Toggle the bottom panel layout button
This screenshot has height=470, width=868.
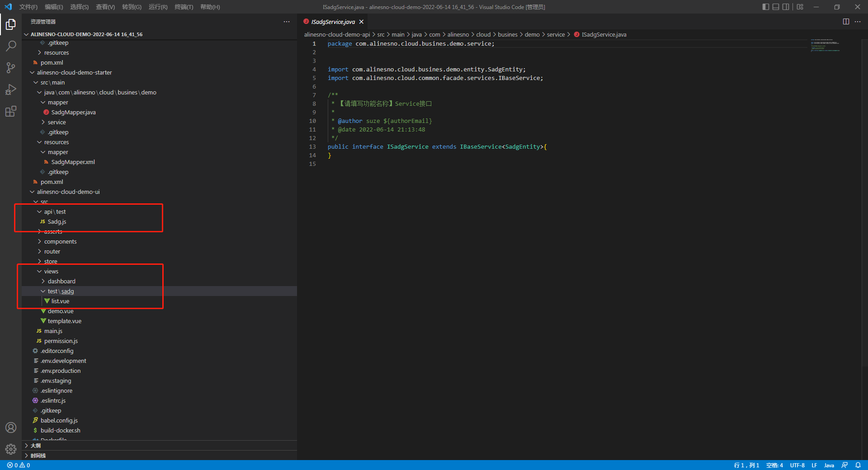point(776,7)
